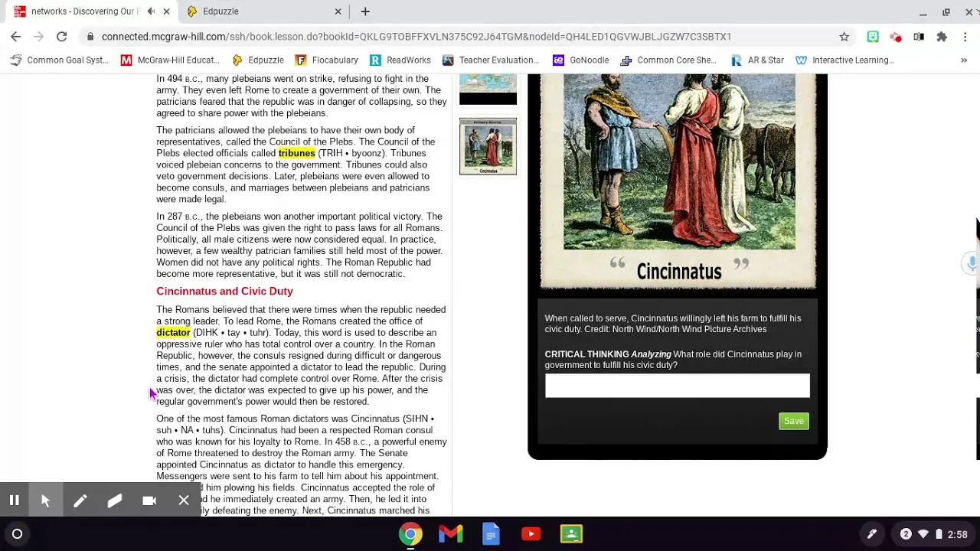This screenshot has width=980, height=551.
Task: Click the large Cincinnatus illustration
Action: point(679,161)
